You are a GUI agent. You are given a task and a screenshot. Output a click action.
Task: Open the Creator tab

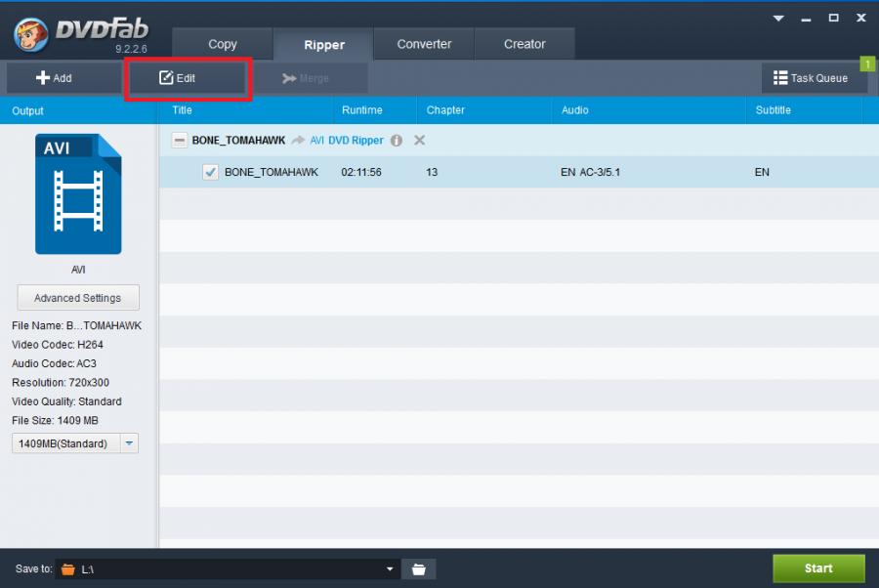524,44
